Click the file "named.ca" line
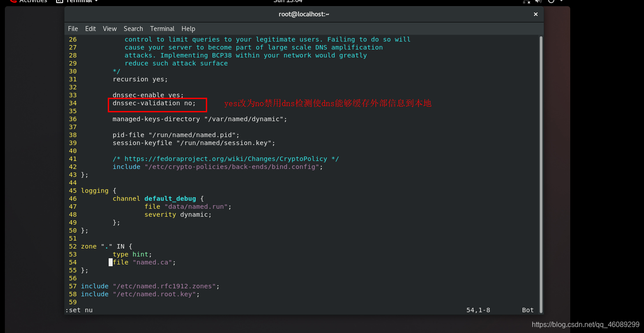644x333 pixels. [x=144, y=262]
